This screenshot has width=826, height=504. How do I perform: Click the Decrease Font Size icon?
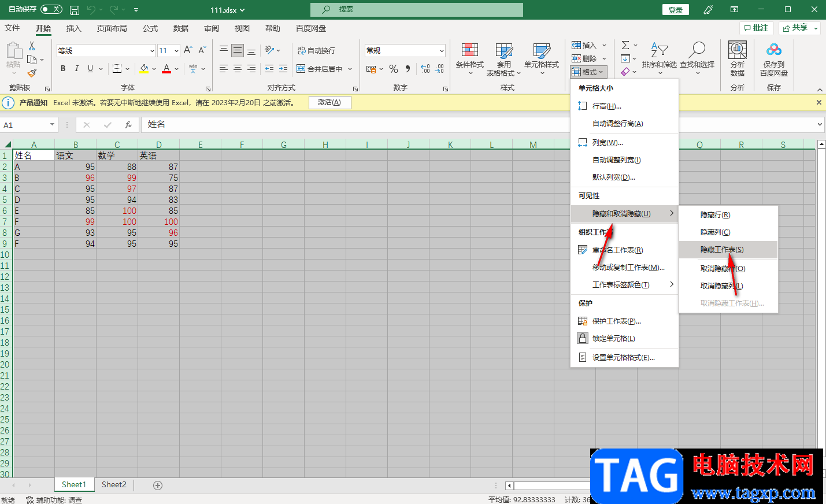(202, 50)
